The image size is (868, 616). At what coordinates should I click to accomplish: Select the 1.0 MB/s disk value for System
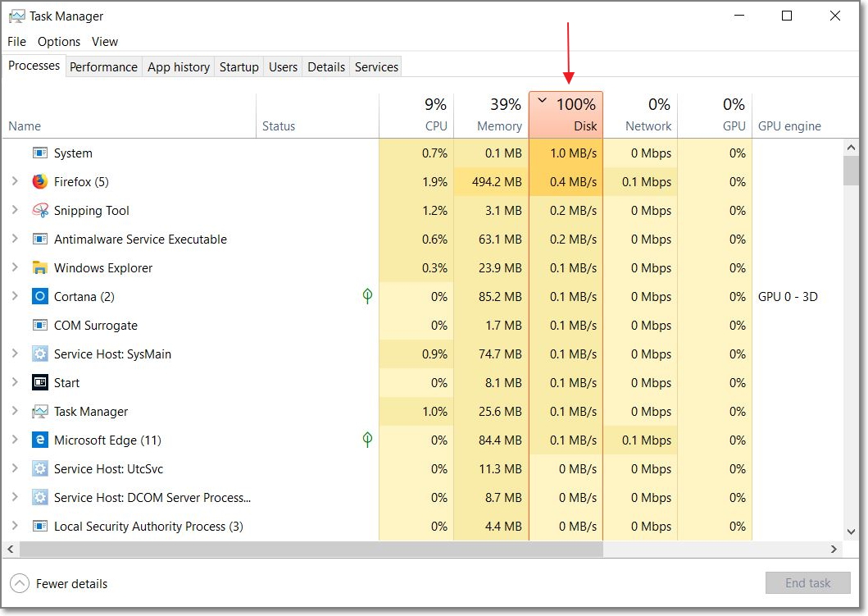566,153
